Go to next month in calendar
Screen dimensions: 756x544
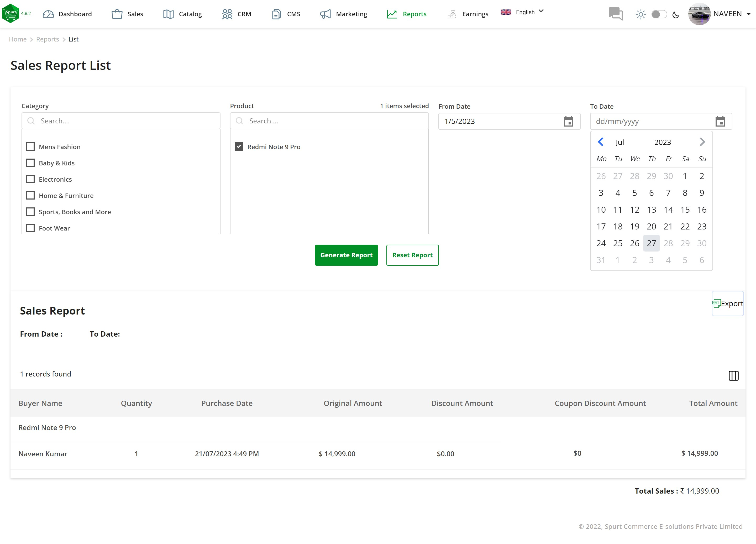702,142
